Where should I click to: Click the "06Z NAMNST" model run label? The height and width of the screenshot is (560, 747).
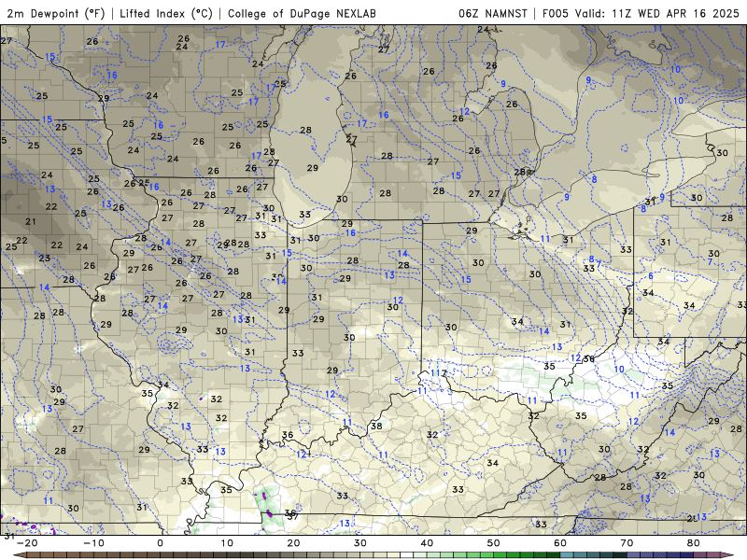pos(493,13)
